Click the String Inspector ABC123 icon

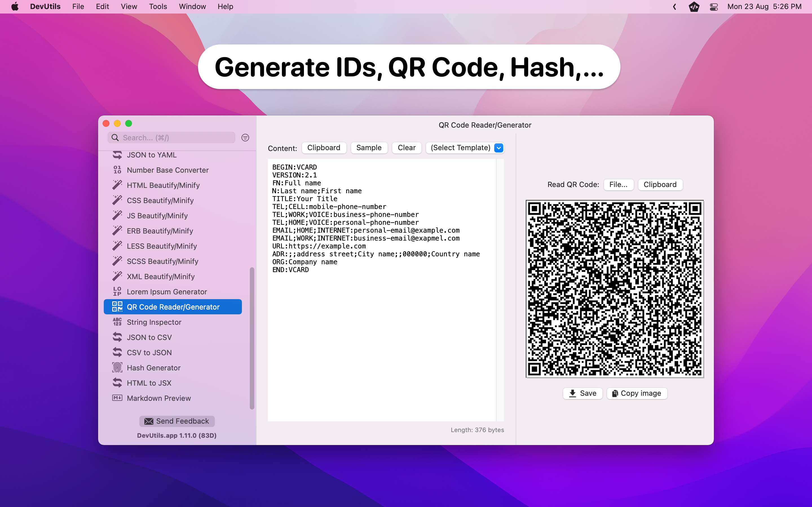[117, 322]
